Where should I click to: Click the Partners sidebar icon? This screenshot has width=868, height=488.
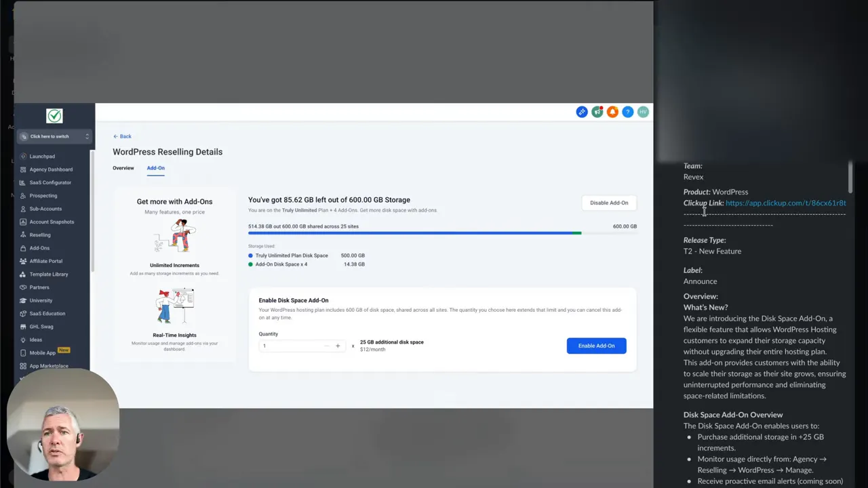coord(23,287)
